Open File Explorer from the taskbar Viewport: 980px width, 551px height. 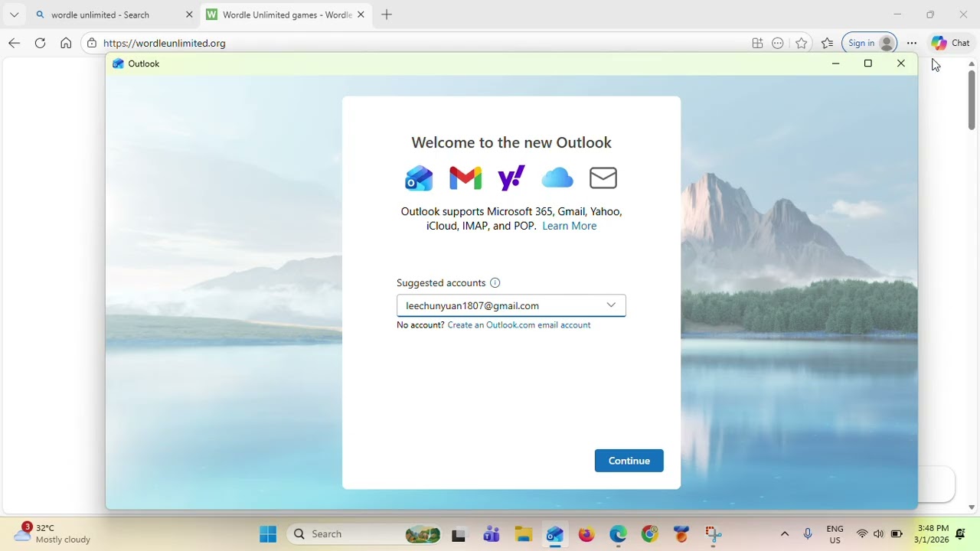point(523,534)
